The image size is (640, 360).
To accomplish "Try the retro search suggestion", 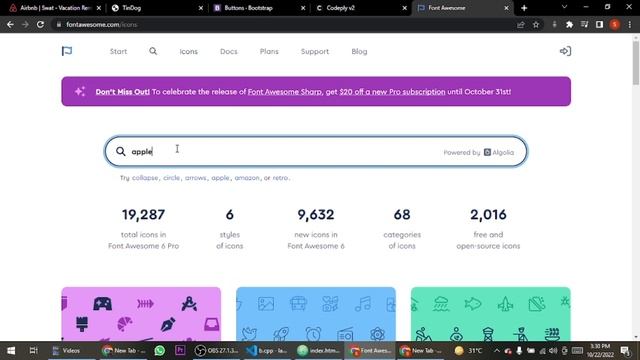I will [280, 178].
